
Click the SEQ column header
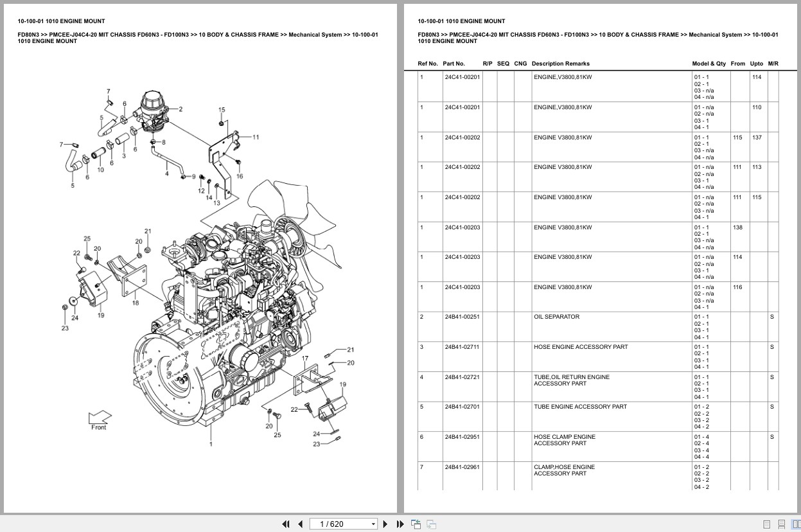[503, 64]
